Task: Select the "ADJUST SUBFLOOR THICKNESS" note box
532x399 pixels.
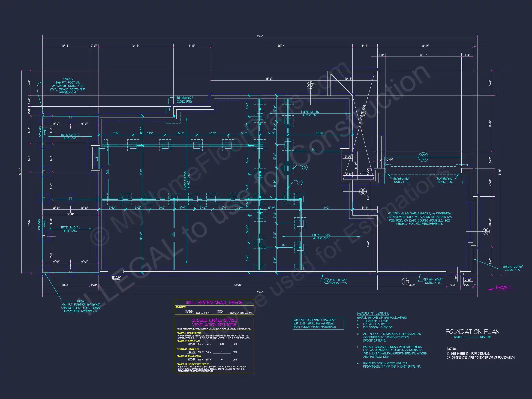Action: [318, 324]
